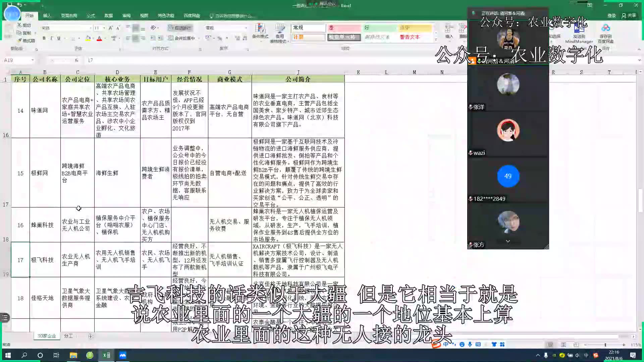Open Format as Table (套用表格格式)

279,33
